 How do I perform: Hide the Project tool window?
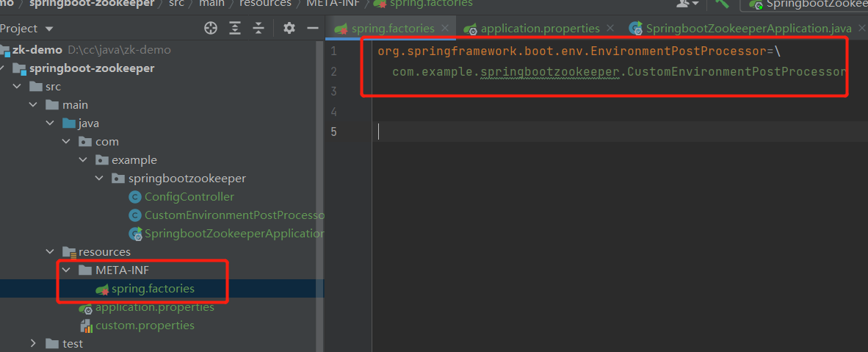point(313,28)
